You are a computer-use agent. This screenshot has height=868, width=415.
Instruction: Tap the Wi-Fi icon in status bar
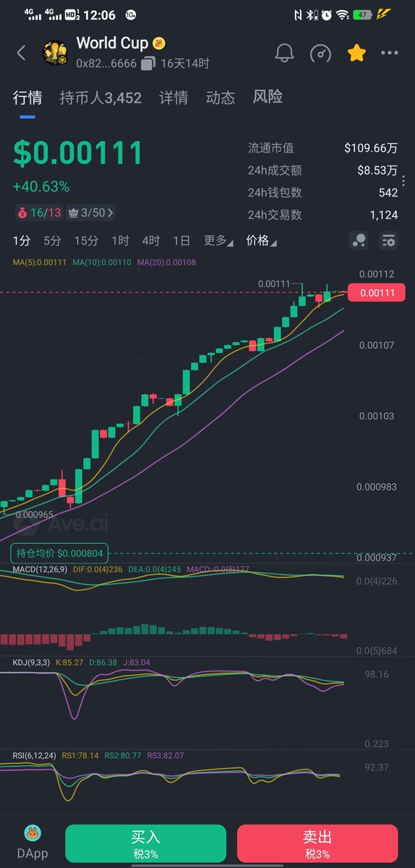click(x=343, y=14)
